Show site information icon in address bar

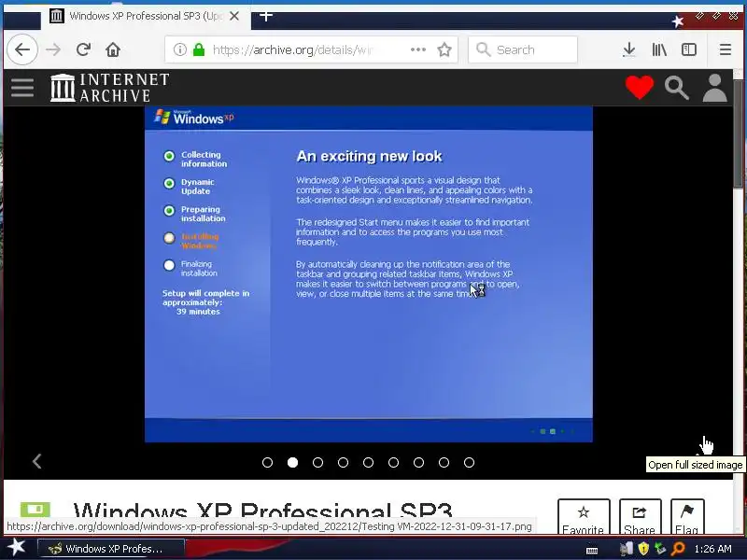[x=179, y=49]
